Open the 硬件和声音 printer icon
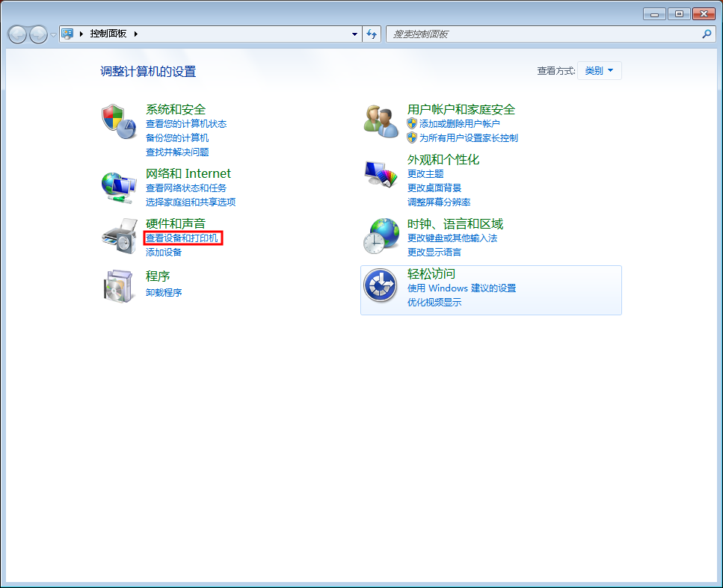This screenshot has width=723, height=588. [120, 236]
